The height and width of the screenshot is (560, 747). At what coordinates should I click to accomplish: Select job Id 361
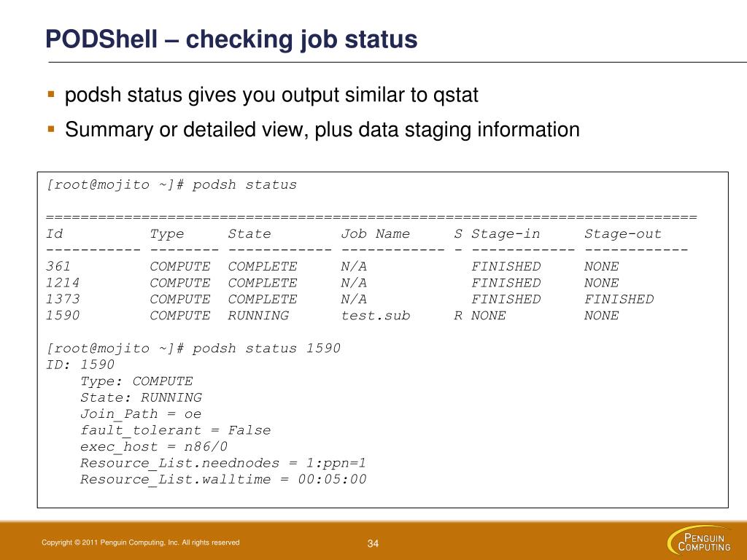[58, 266]
